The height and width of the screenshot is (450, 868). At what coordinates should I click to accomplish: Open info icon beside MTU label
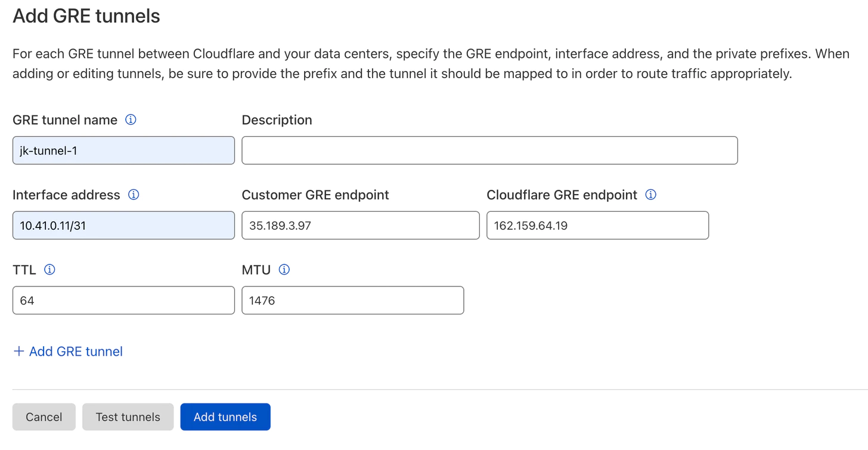[x=284, y=270]
